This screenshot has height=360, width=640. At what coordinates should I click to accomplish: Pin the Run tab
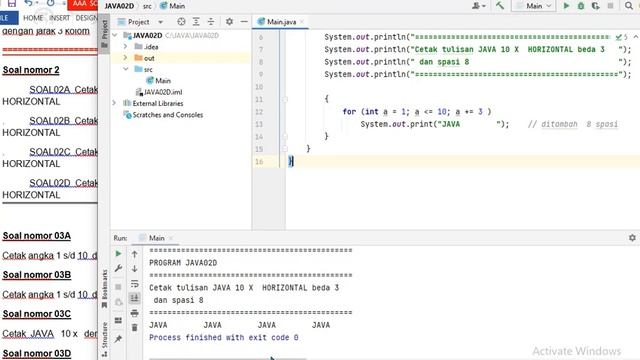click(118, 338)
